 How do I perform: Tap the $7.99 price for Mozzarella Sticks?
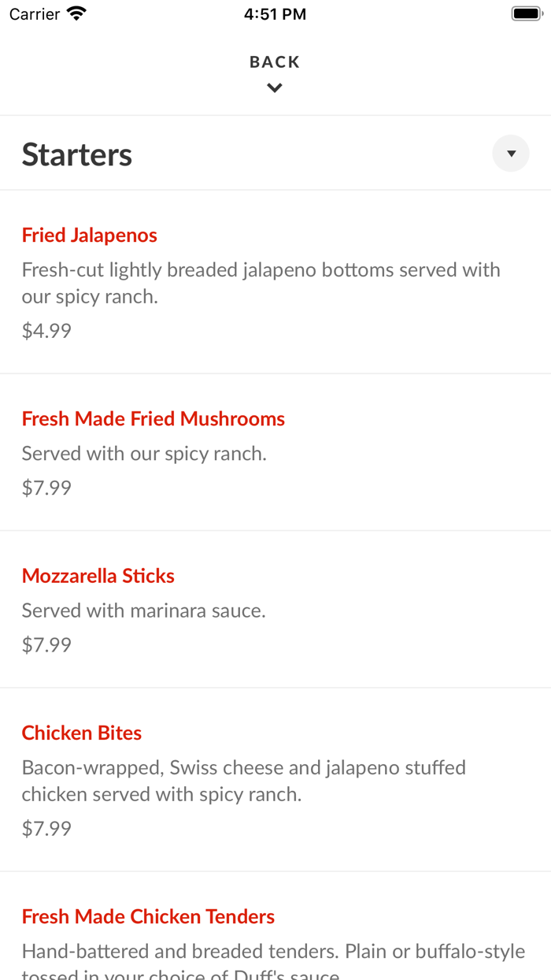46,644
